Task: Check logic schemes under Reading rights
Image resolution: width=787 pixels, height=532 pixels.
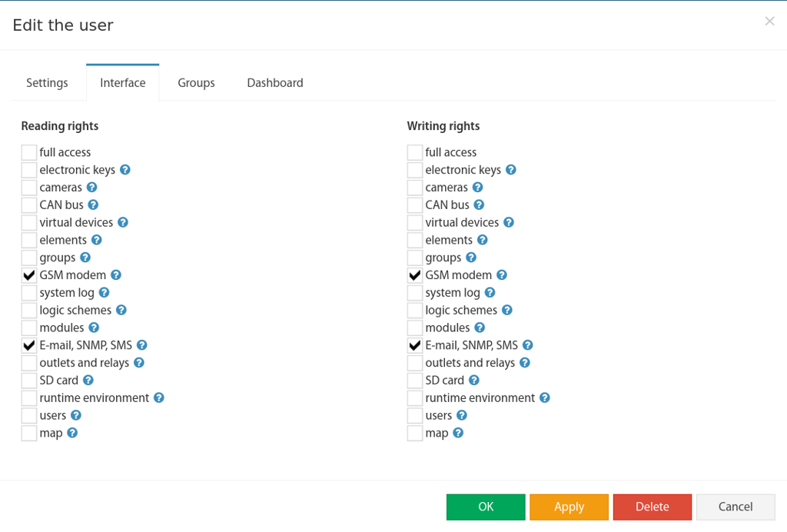Action: point(29,310)
